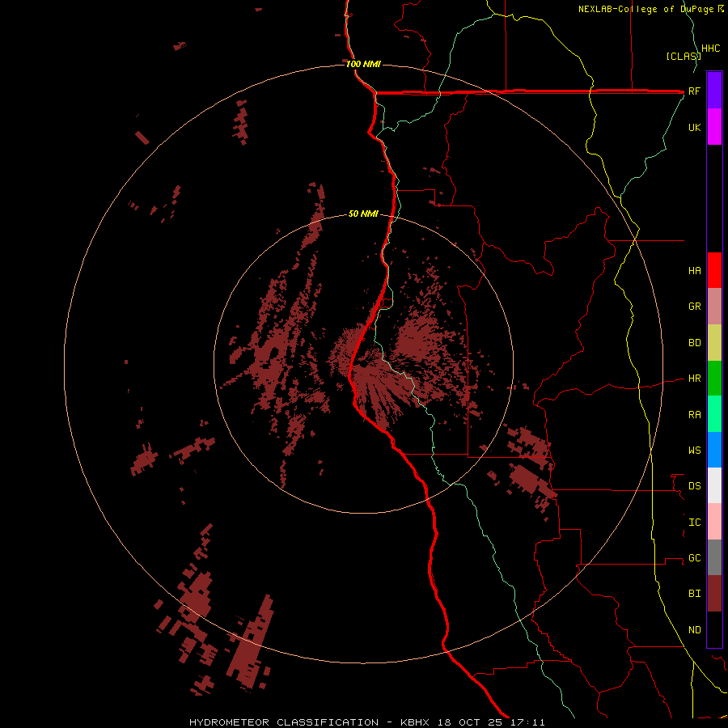Click the 'HA' legend label

[694, 271]
